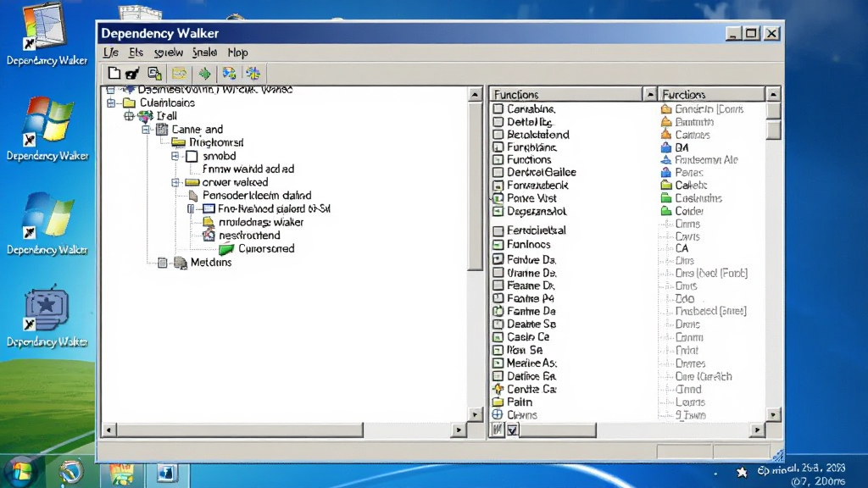Click the first Functions column header
Screen dimensions: 868x488
566,94
